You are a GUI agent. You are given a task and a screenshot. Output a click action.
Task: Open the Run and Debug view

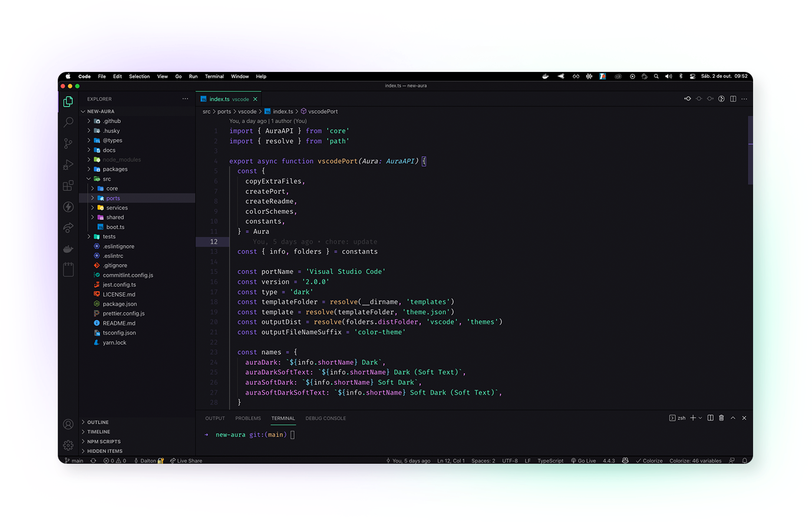tap(68, 164)
